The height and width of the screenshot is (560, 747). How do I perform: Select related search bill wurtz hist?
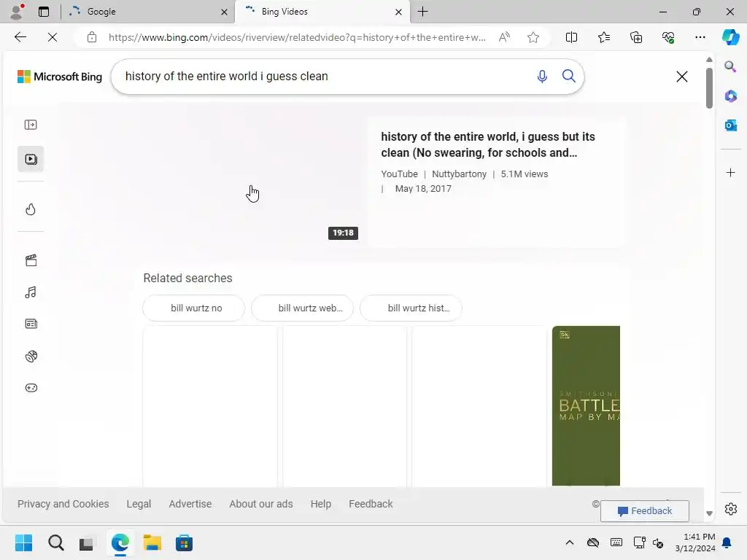411,308
